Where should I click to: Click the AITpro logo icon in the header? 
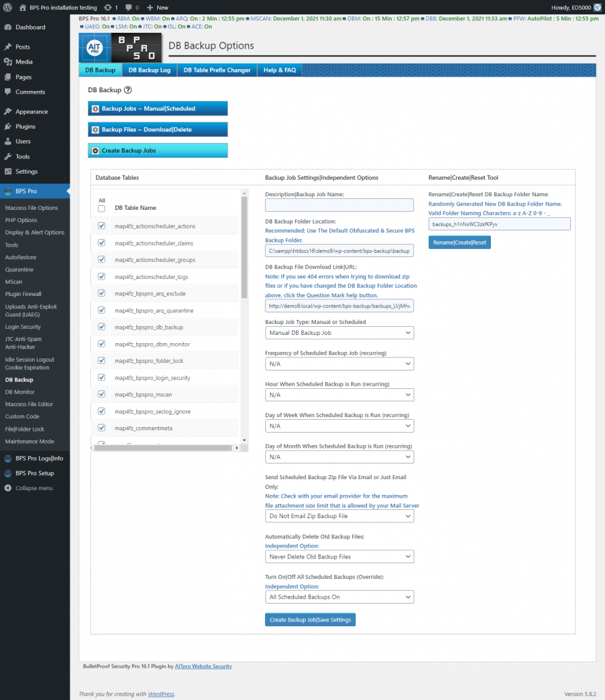point(94,49)
